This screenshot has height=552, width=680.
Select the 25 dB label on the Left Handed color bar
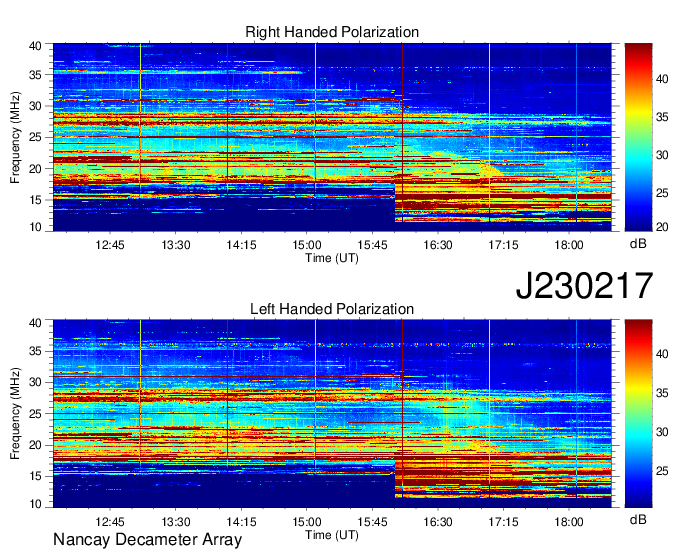(662, 471)
